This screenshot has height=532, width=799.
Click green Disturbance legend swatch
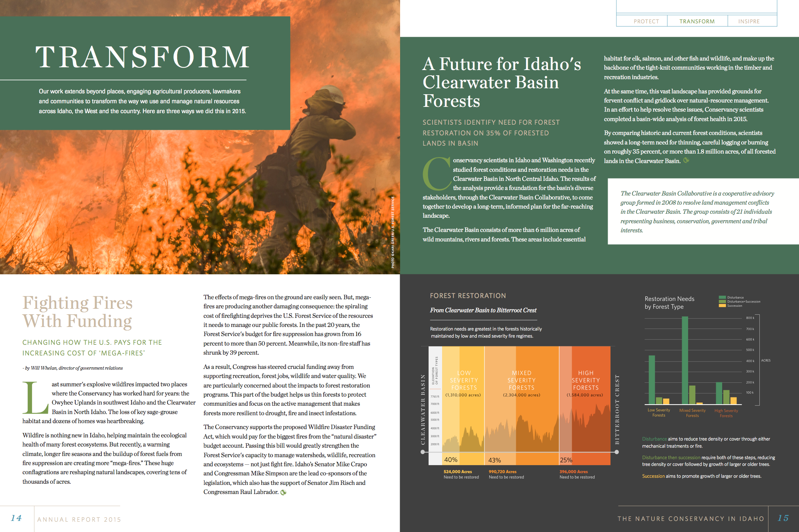722,297
